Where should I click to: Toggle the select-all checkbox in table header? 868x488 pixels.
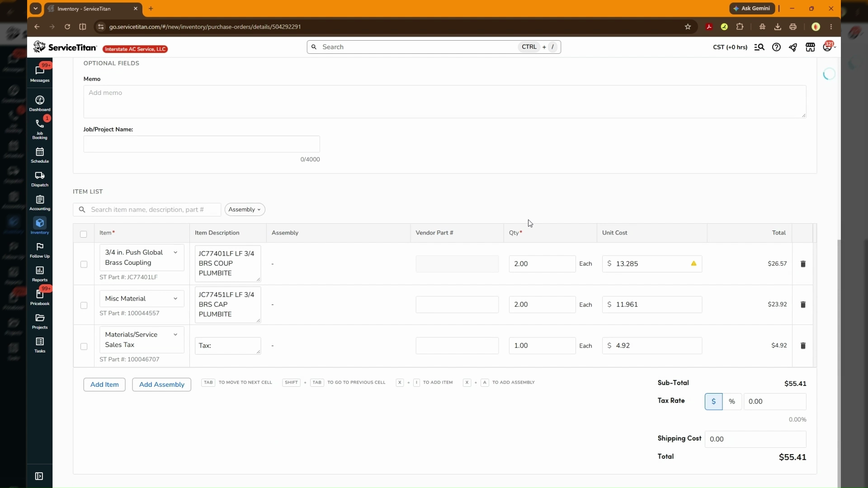coord(83,234)
